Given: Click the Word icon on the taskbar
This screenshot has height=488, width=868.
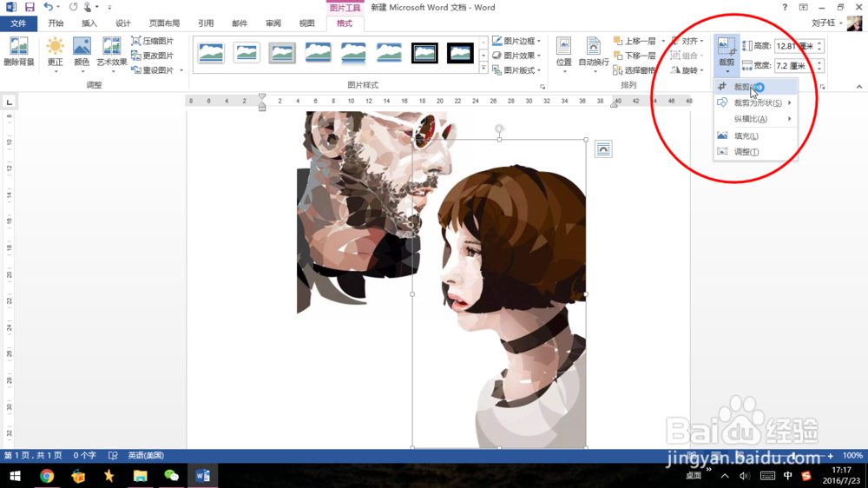Looking at the screenshot, I should pyautogui.click(x=202, y=476).
